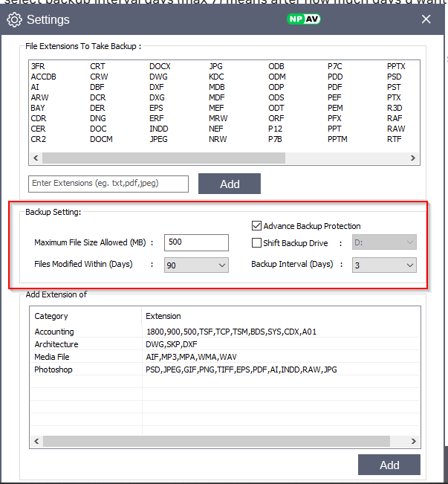This screenshot has width=448, height=484.
Task: Select the DOCX extension in the list
Action: [x=160, y=67]
